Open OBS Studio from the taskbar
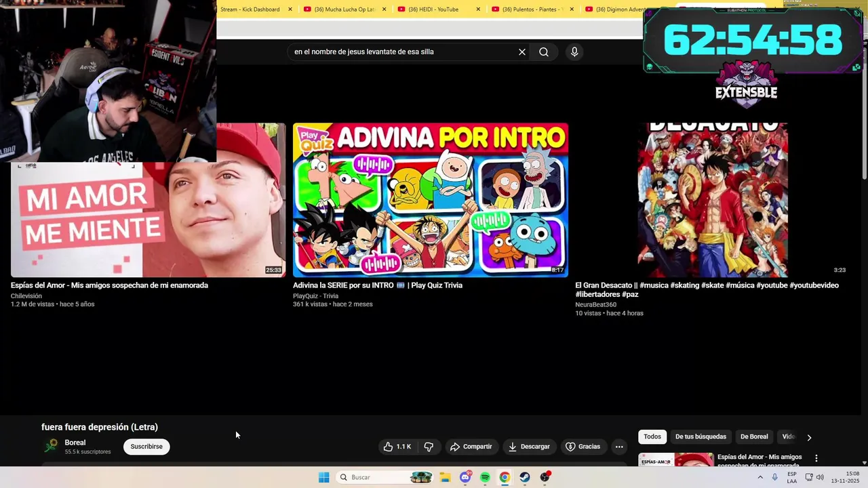The image size is (868, 488). [545, 477]
